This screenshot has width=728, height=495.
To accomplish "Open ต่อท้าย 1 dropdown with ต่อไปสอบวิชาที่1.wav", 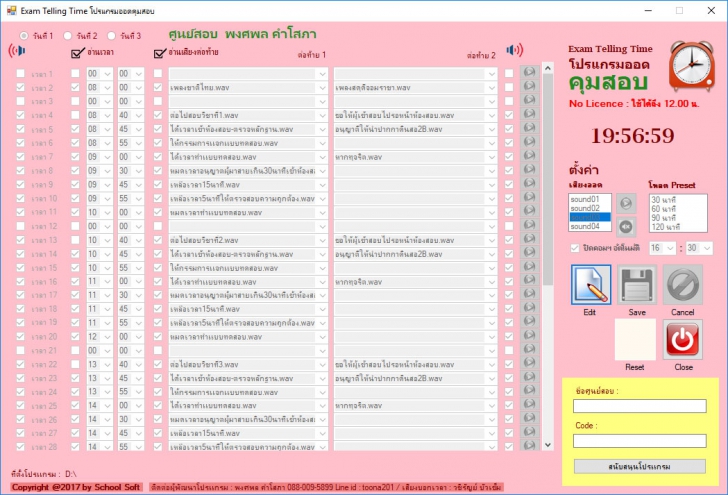I will 323,115.
